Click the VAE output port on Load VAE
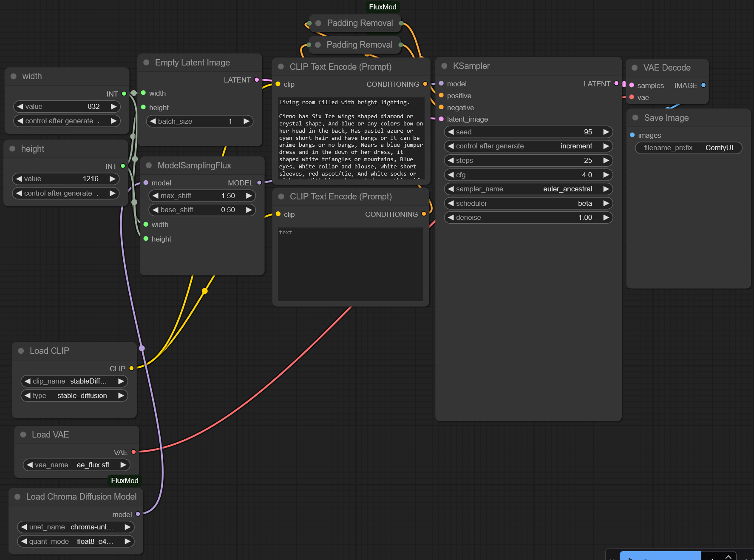This screenshot has height=560, width=754. [133, 452]
